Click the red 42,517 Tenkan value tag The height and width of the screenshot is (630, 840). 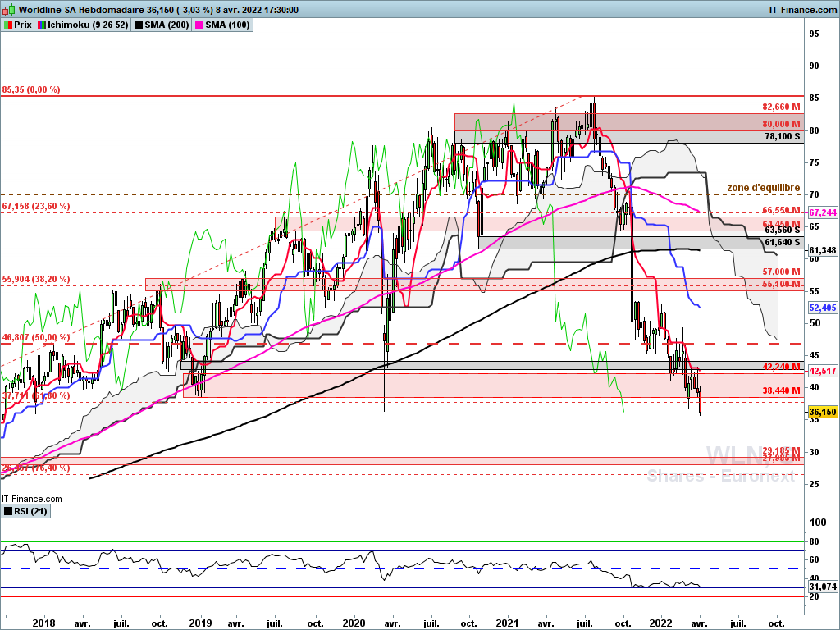822,371
